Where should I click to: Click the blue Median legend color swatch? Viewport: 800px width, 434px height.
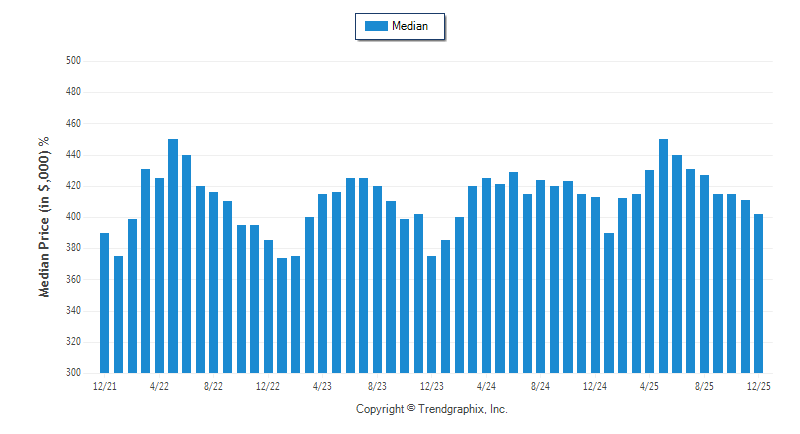(x=376, y=26)
